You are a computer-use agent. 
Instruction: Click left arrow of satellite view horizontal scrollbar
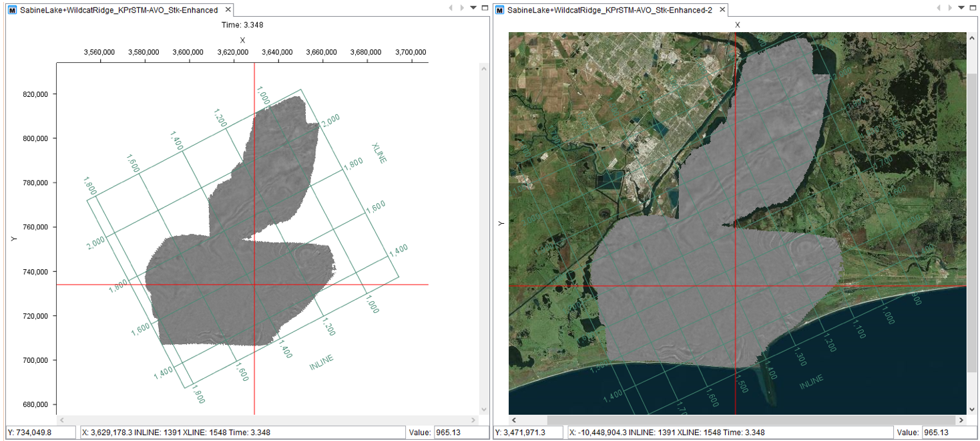click(514, 420)
